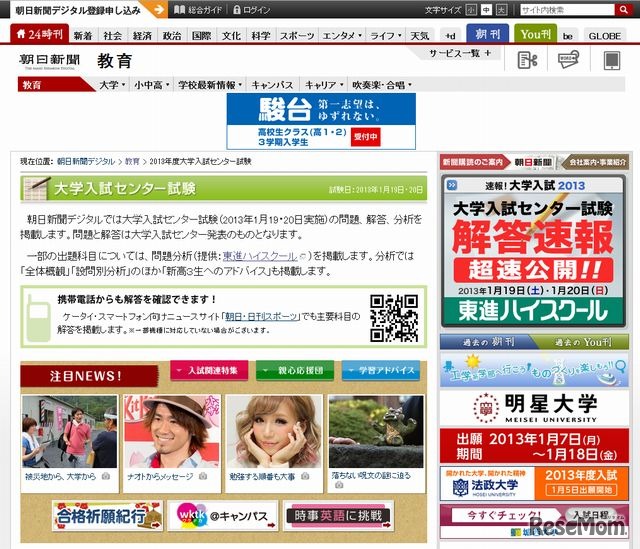Expand the 小中高 submenu
Screen dimensions: 640x549
pos(152,85)
